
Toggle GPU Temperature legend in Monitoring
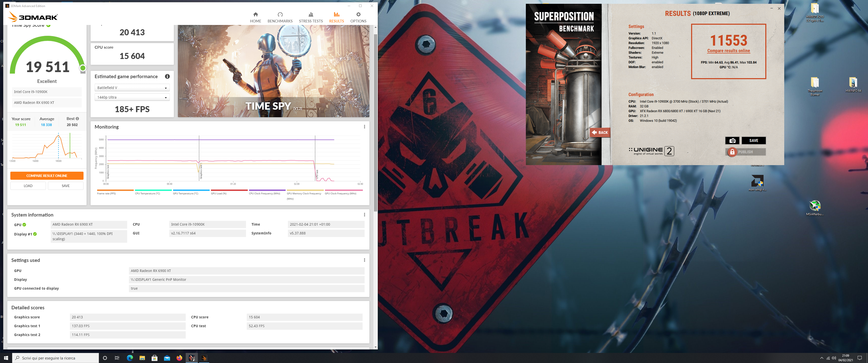(x=191, y=192)
